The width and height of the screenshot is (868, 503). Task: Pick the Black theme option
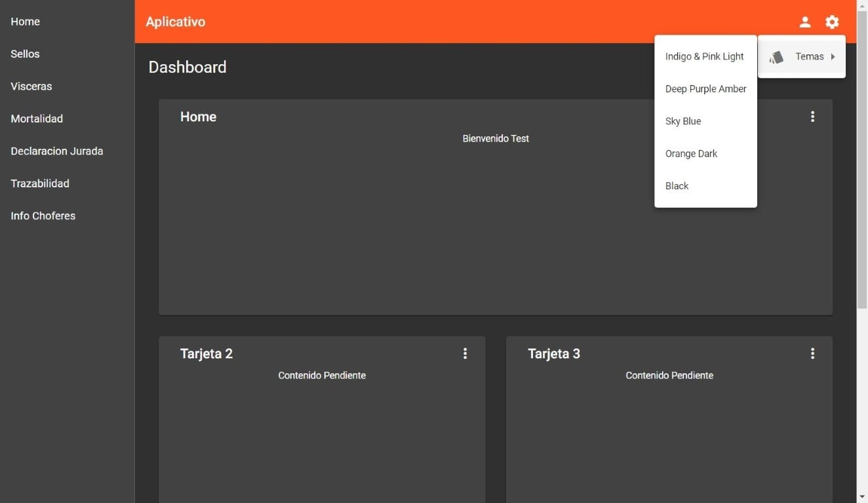tap(677, 186)
